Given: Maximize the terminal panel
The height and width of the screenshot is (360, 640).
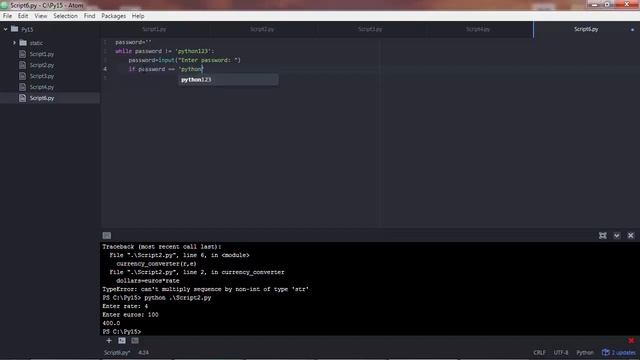Looking at the screenshot, I should 602,236.
